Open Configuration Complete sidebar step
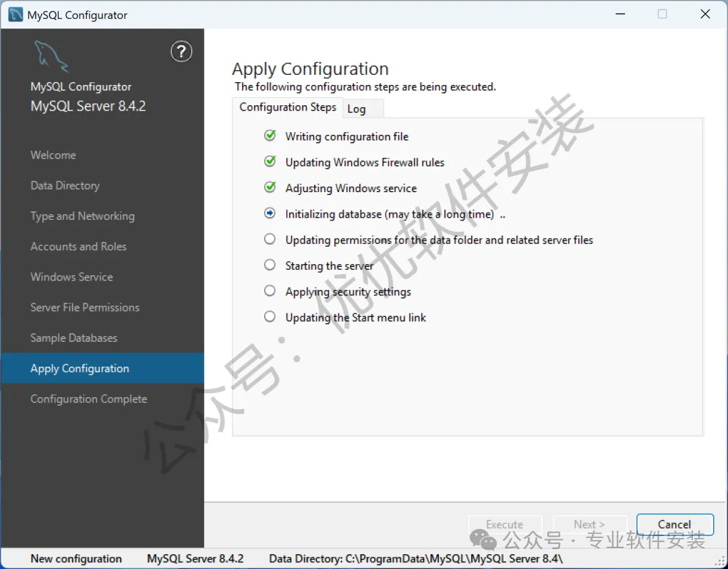Image resolution: width=728 pixels, height=569 pixels. click(x=89, y=399)
